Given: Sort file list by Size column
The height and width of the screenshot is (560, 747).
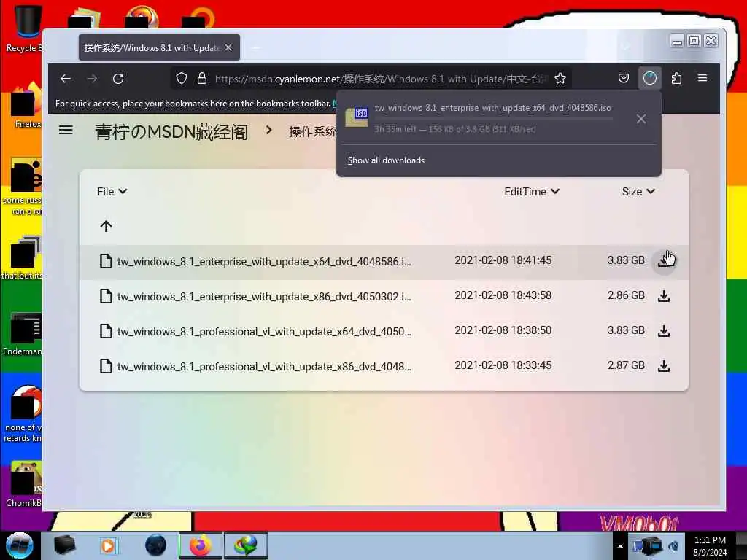Looking at the screenshot, I should [x=638, y=192].
